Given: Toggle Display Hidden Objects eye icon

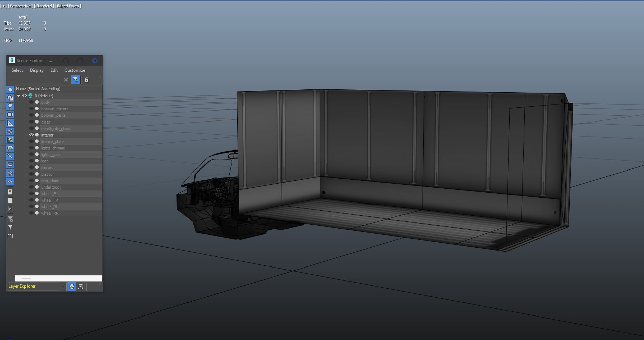Looking at the screenshot, I should tap(10, 182).
